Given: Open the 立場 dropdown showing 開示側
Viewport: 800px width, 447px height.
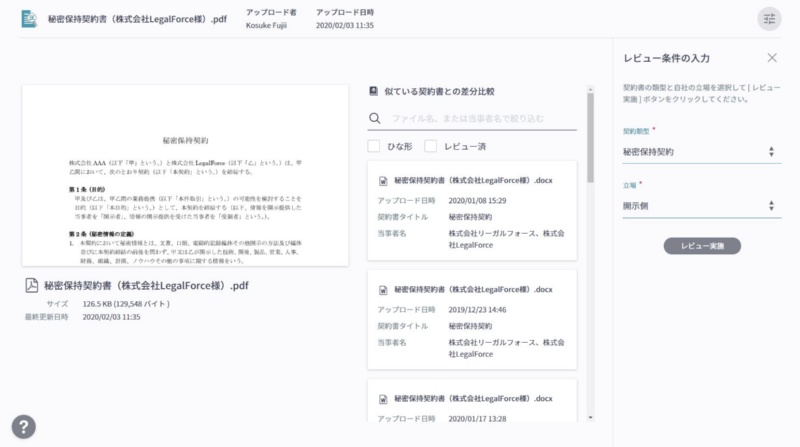Looking at the screenshot, I should (x=702, y=206).
